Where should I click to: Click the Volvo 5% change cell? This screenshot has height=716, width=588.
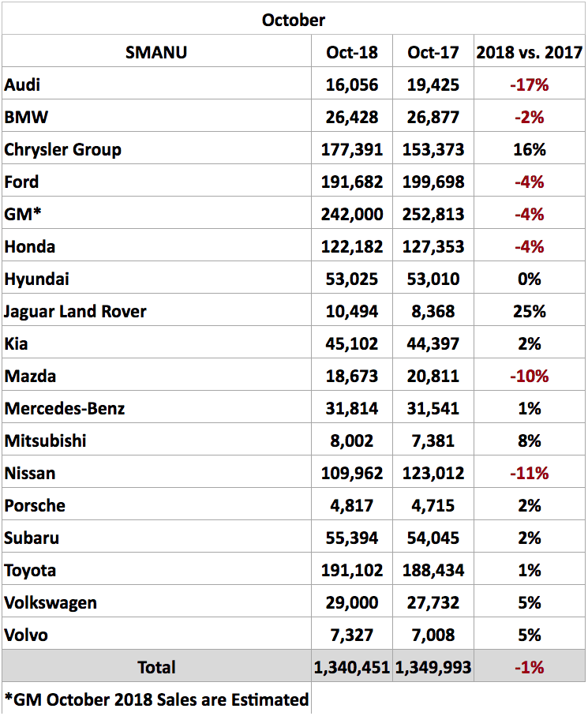pos(529,635)
